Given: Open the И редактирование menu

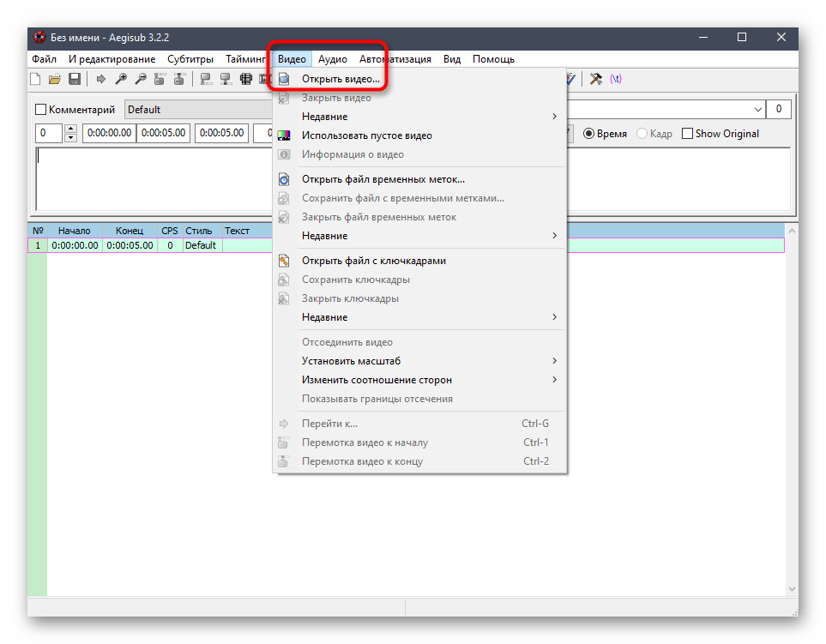Looking at the screenshot, I should 112,59.
